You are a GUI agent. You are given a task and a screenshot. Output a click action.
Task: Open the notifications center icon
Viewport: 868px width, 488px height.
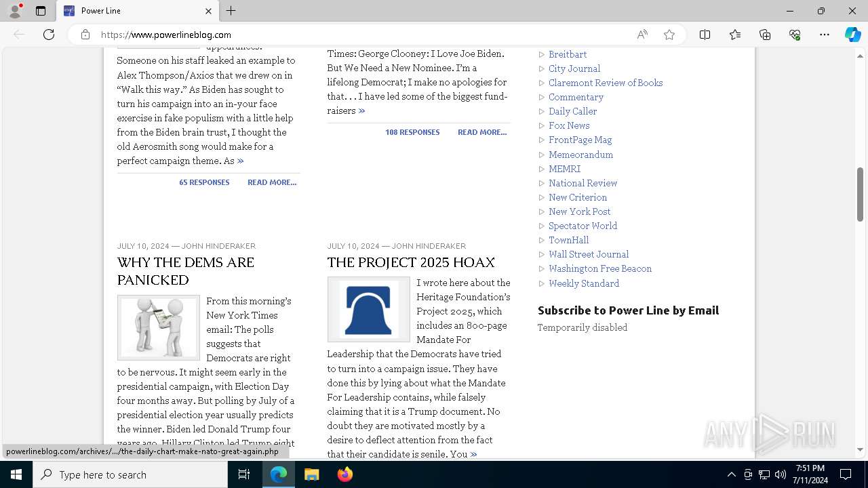point(846,474)
